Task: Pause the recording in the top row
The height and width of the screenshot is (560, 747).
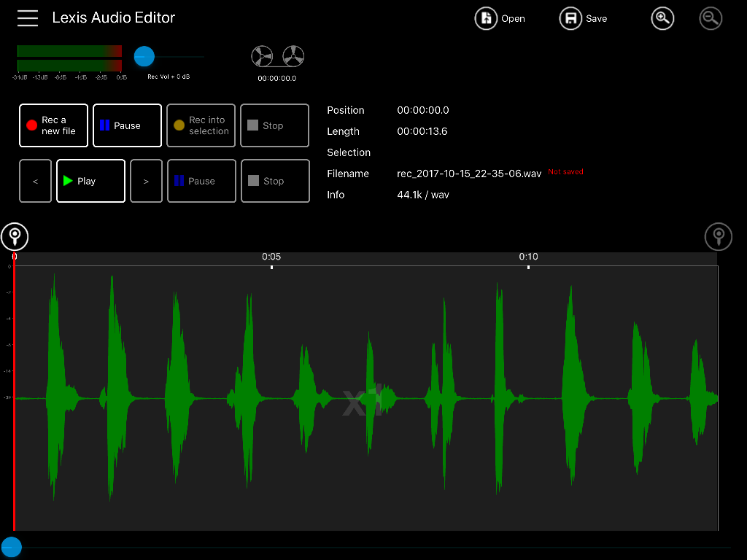Action: pos(127,125)
